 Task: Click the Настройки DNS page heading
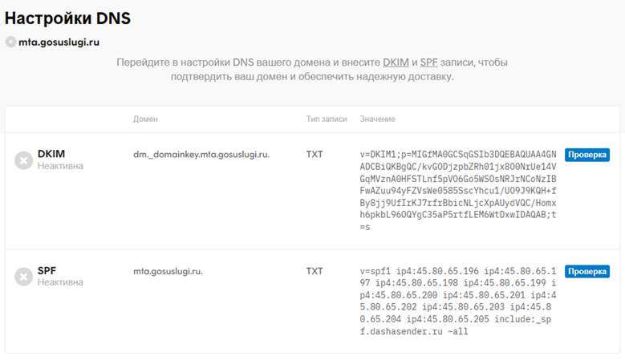[x=67, y=18]
